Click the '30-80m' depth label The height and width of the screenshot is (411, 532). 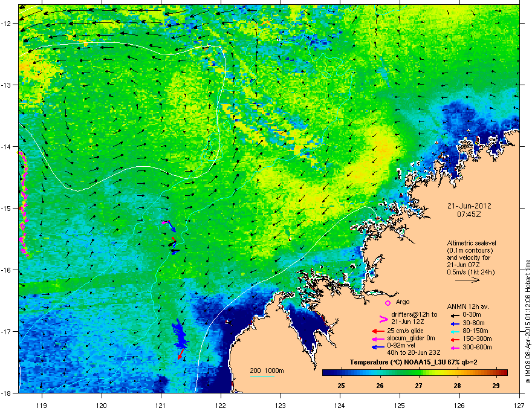tap(473, 323)
